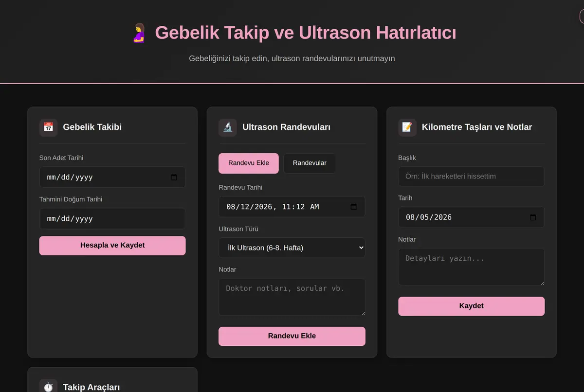Open date picker icon for Son Adet Tarihi
The image size is (584, 392).
174,178
